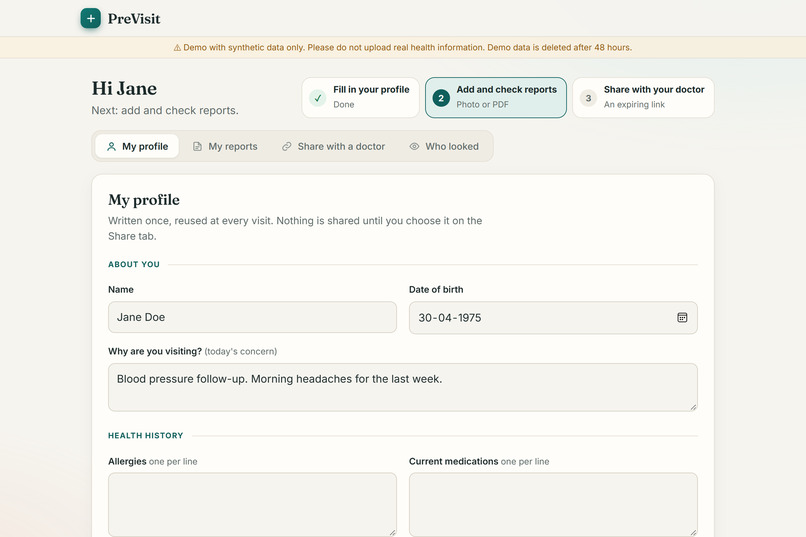Switch to the My profile tab
The image size is (806, 537).
pos(137,146)
